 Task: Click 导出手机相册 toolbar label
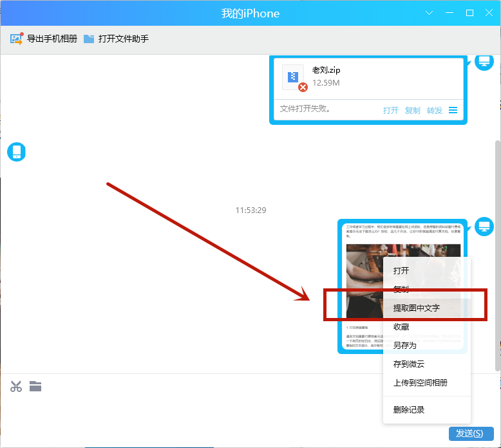52,39
